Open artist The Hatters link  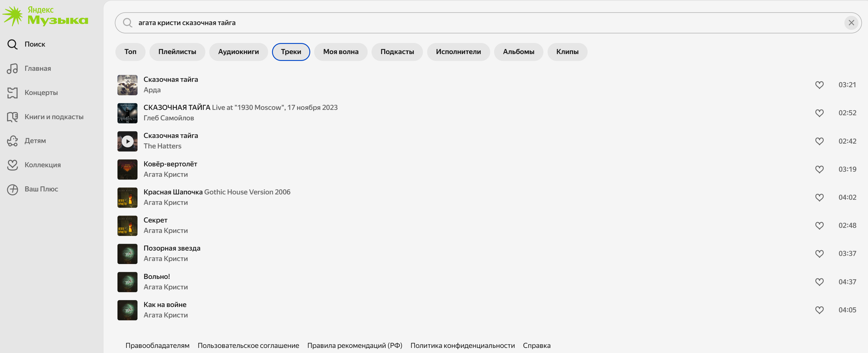(x=162, y=146)
